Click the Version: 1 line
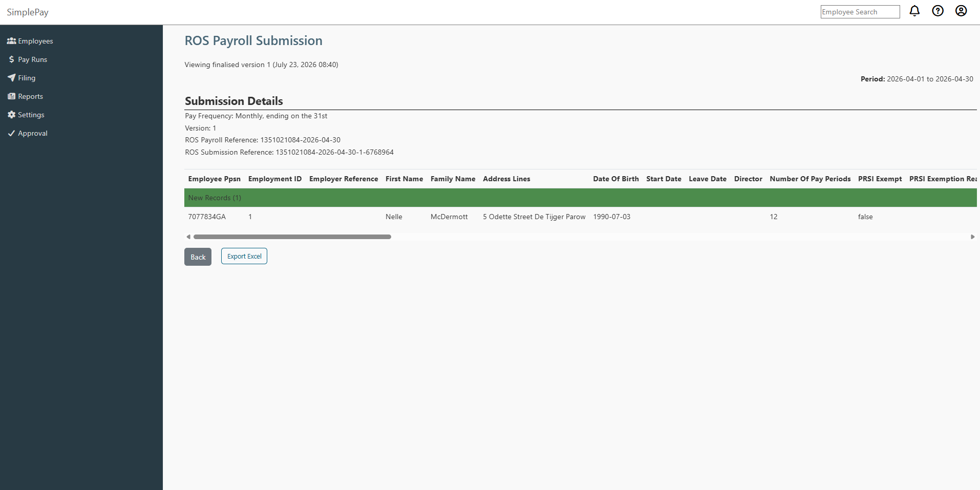The height and width of the screenshot is (490, 980). coord(200,128)
